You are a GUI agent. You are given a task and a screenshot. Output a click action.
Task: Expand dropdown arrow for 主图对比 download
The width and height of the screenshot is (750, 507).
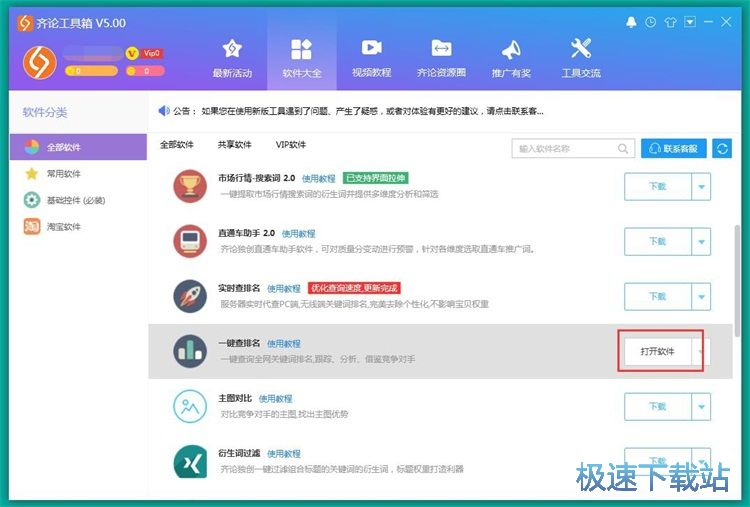(x=701, y=407)
